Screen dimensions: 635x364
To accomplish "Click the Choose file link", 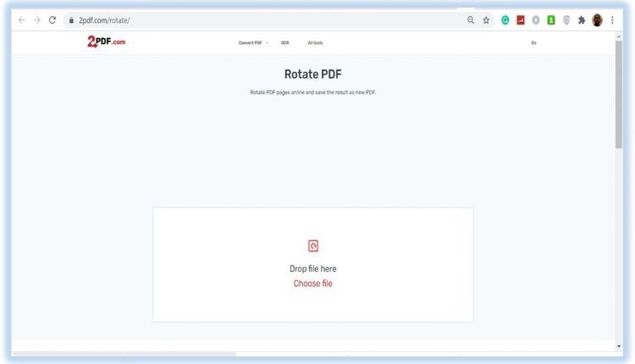I will (313, 284).
